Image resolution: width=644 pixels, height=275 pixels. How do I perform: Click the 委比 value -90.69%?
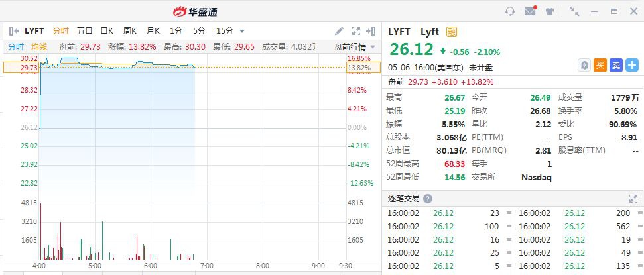point(623,124)
